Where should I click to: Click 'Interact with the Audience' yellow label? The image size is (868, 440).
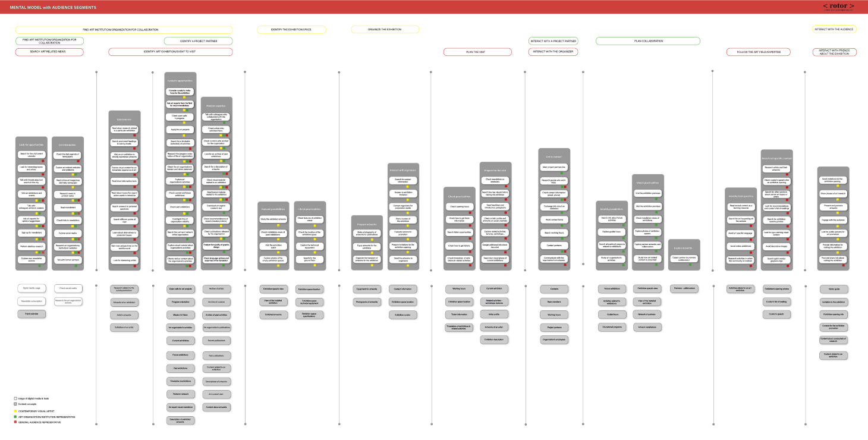pos(834,29)
